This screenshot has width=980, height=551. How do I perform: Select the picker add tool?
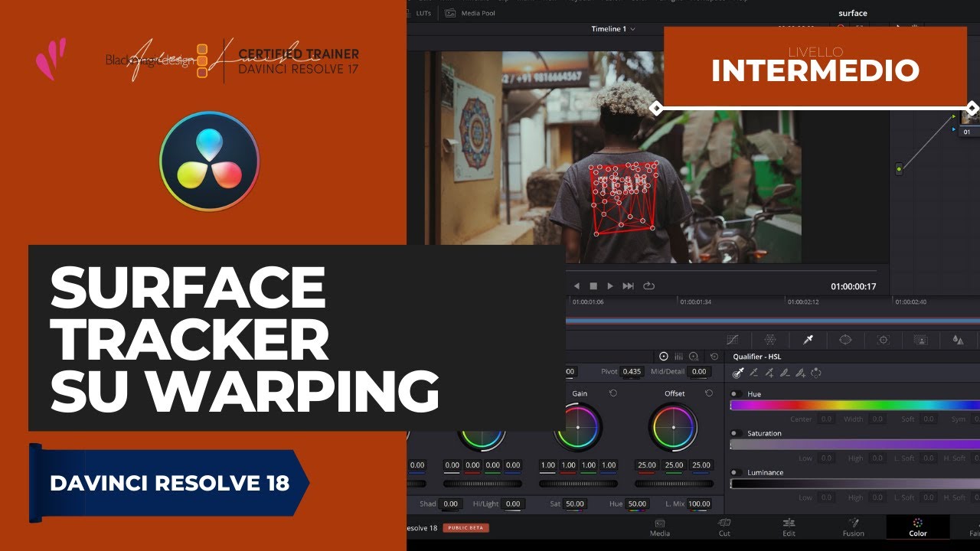pos(769,373)
